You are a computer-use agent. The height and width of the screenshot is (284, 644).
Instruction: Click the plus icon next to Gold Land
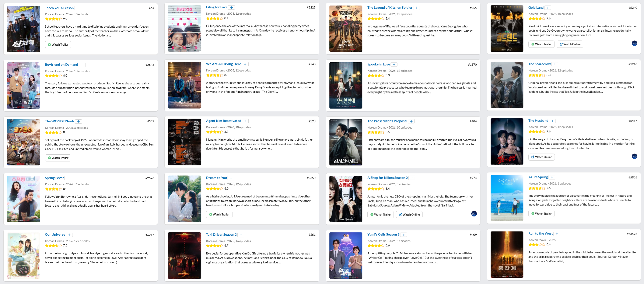tap(548, 8)
